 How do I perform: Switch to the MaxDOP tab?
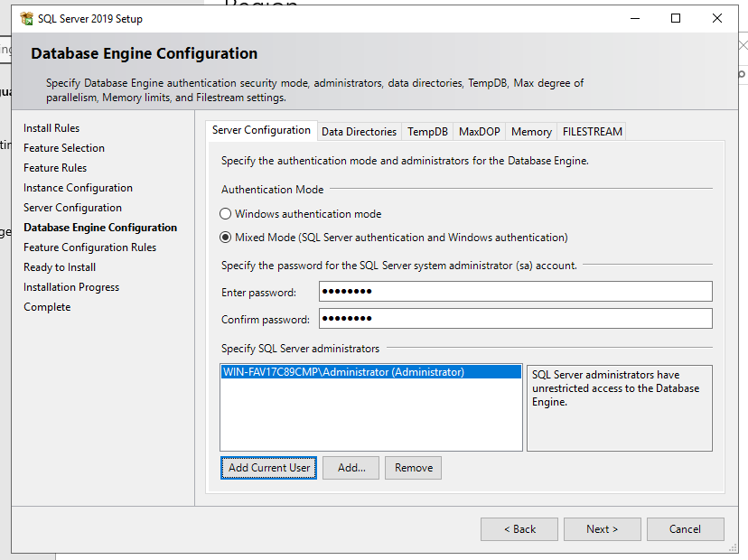click(x=480, y=132)
